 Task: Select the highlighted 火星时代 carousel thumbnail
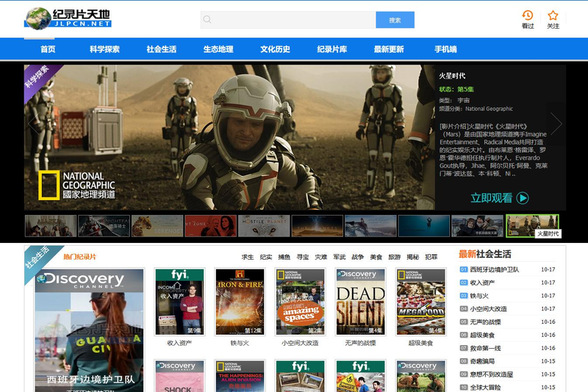tap(532, 225)
